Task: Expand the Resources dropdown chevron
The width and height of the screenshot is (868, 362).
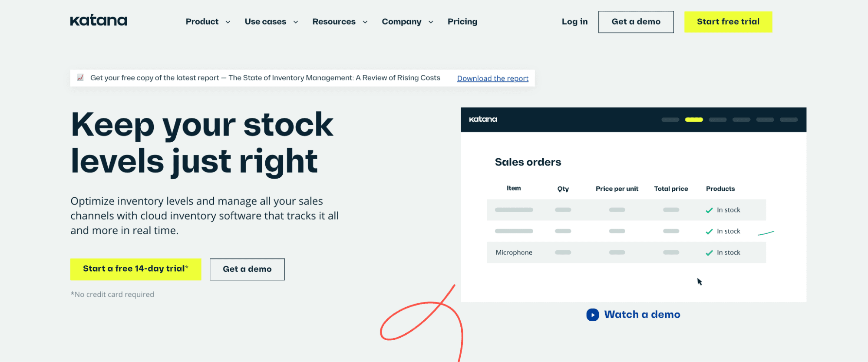Action: 365,22
